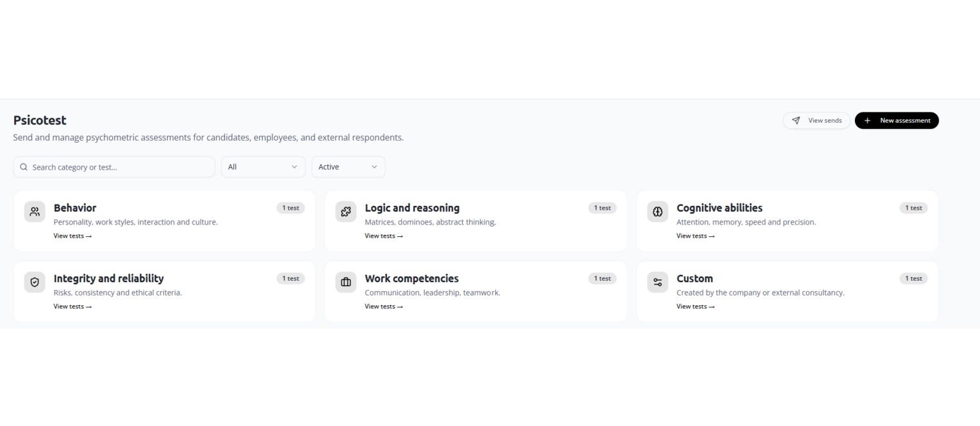Expand the Active dropdown chevron

374,167
